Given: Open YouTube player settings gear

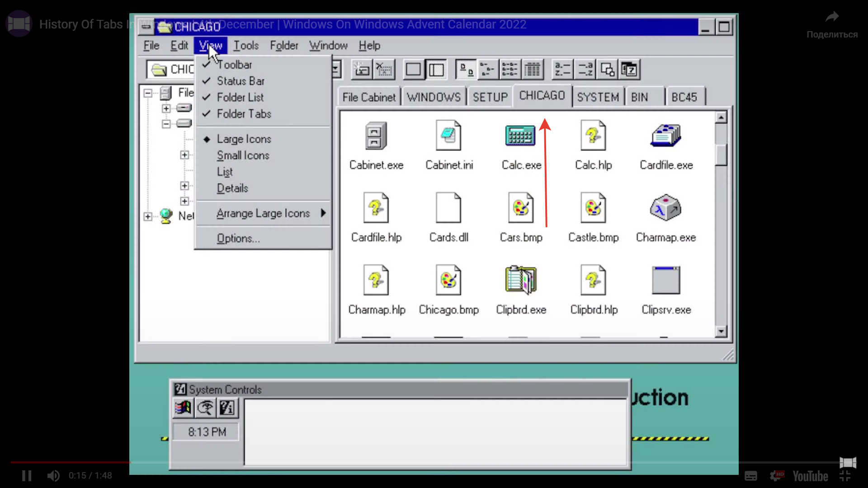Looking at the screenshot, I should pos(777,476).
